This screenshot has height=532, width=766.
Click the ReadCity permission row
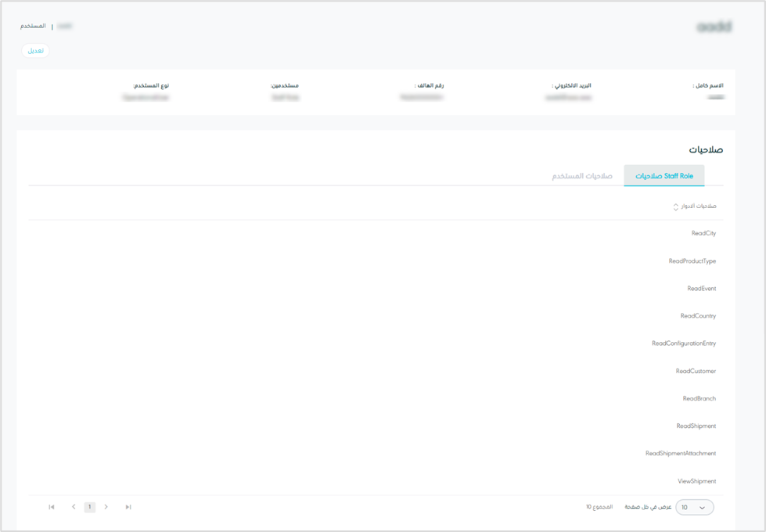click(x=703, y=233)
